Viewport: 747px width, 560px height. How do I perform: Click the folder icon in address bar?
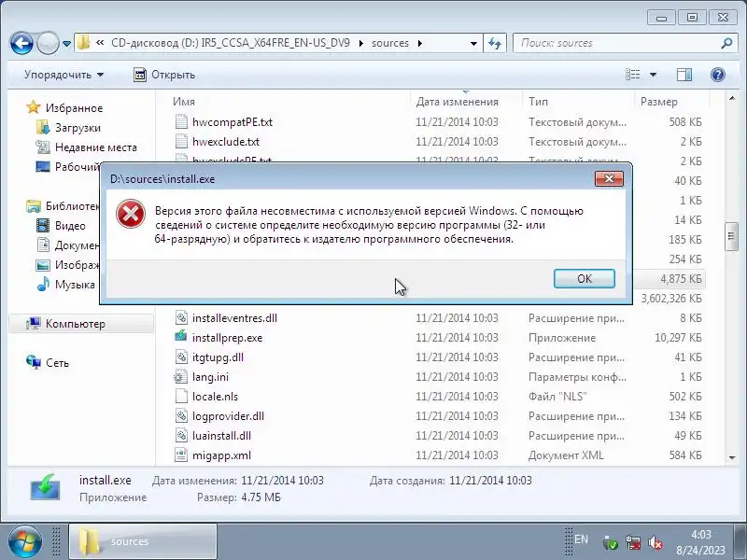pyautogui.click(x=83, y=43)
